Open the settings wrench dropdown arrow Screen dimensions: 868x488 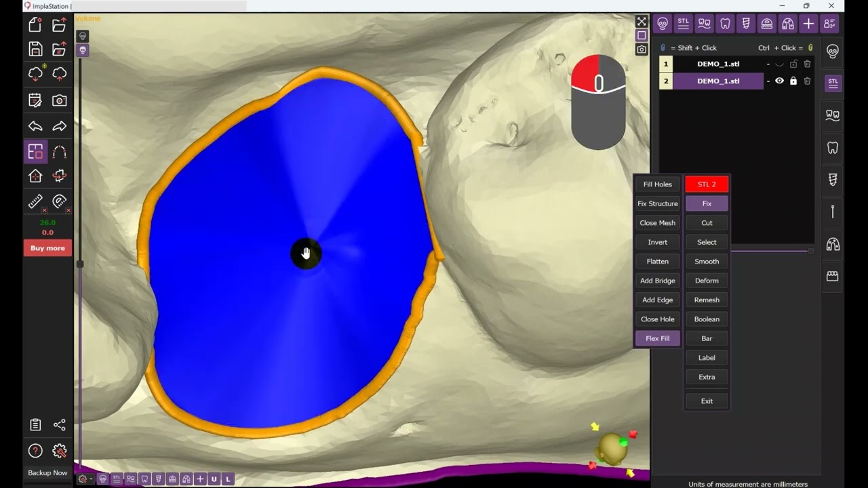click(x=92, y=480)
